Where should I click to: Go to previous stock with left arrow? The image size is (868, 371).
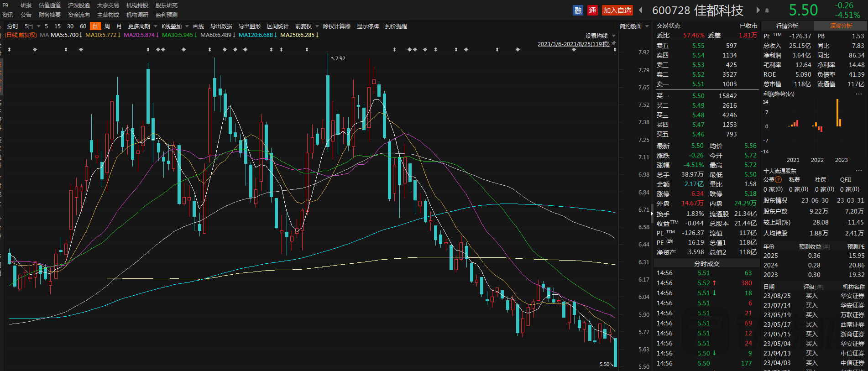pyautogui.click(x=641, y=10)
